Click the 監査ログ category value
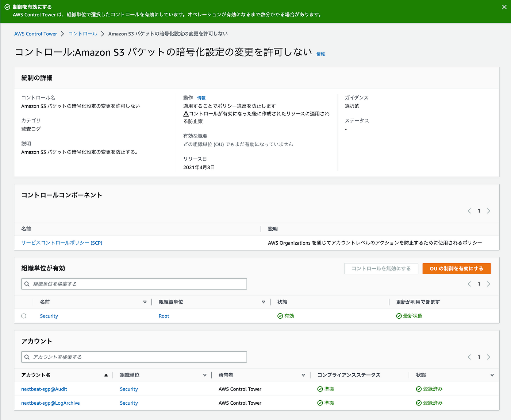Image resolution: width=511 pixels, height=420 pixels. 31,129
